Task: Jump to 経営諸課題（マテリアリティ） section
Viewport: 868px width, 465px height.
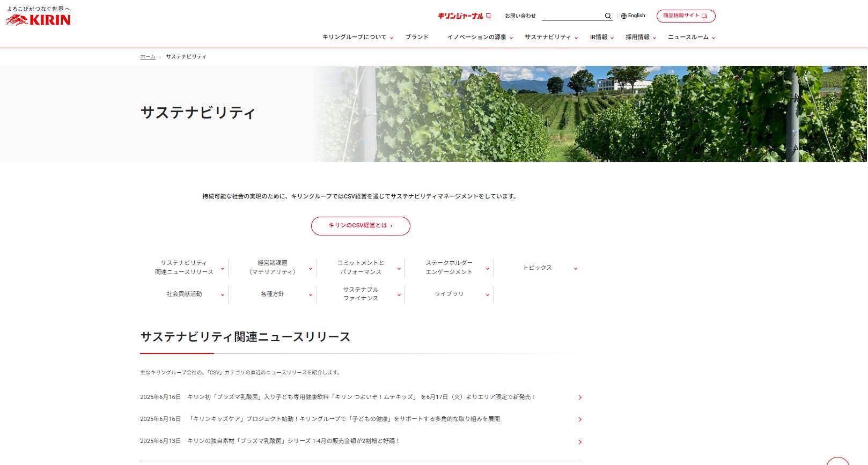Action: click(x=273, y=268)
